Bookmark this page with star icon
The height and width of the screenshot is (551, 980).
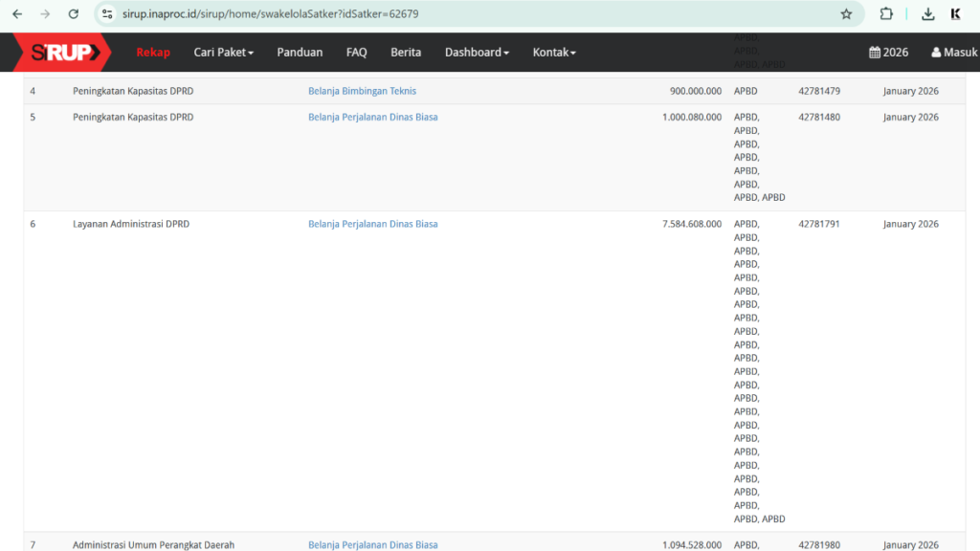846,14
